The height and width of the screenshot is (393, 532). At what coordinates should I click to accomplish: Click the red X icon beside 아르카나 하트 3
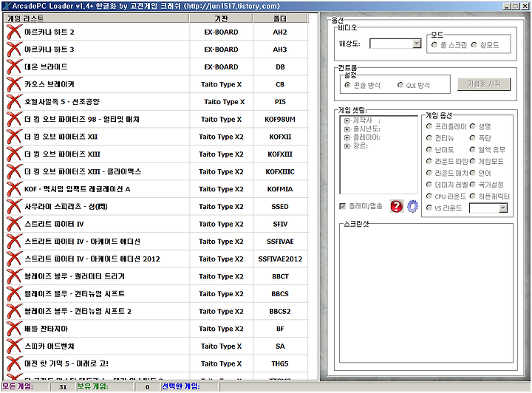[x=14, y=49]
